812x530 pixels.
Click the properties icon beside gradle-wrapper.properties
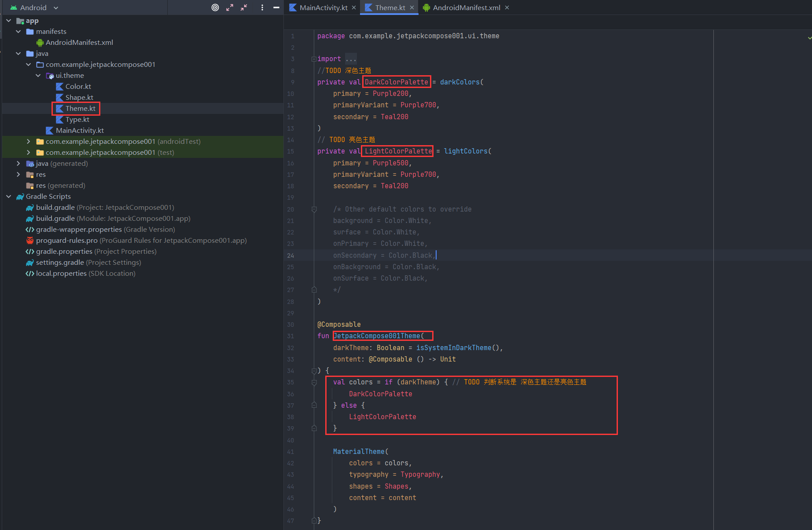tap(29, 229)
